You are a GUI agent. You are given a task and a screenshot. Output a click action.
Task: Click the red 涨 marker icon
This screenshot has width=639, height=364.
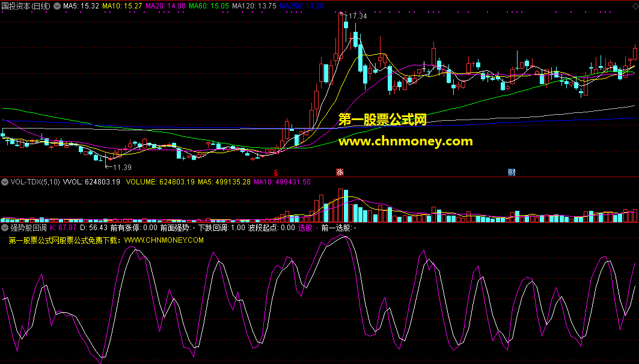coord(340,172)
